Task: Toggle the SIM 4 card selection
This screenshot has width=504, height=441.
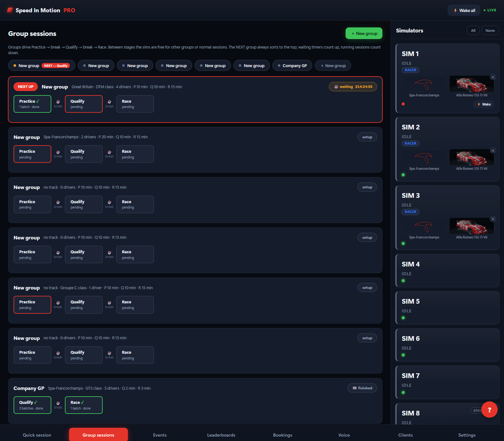Action: pos(447,271)
